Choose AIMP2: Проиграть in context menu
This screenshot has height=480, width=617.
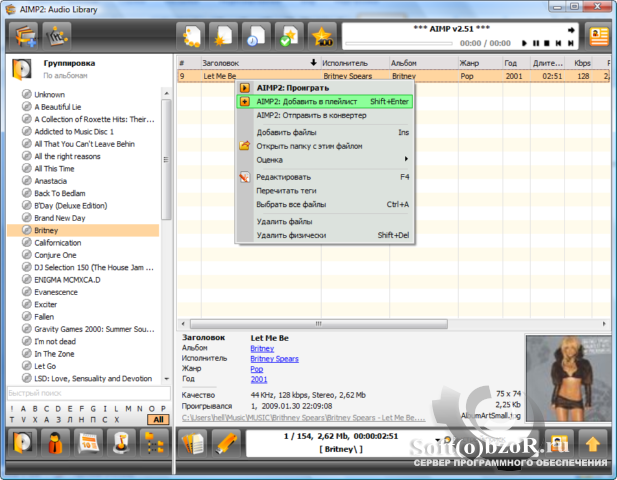click(x=325, y=88)
